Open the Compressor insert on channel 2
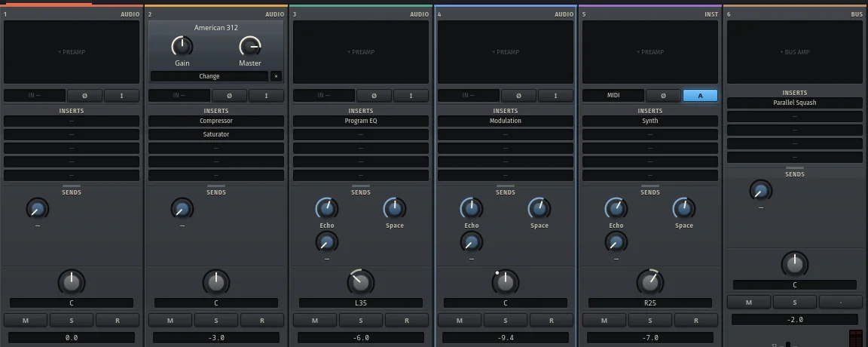Screen dimensions: 868x347 [x=216, y=121]
